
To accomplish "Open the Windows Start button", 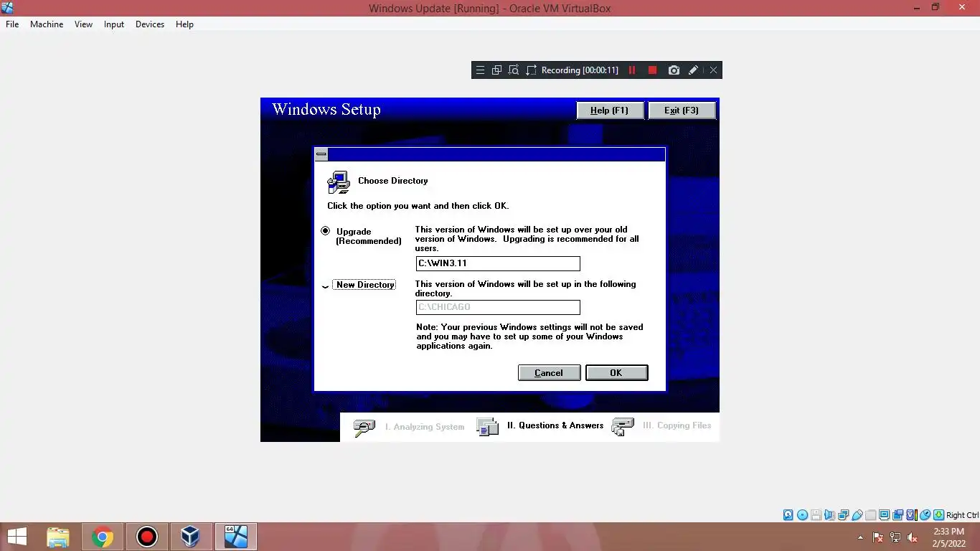I will tap(17, 537).
